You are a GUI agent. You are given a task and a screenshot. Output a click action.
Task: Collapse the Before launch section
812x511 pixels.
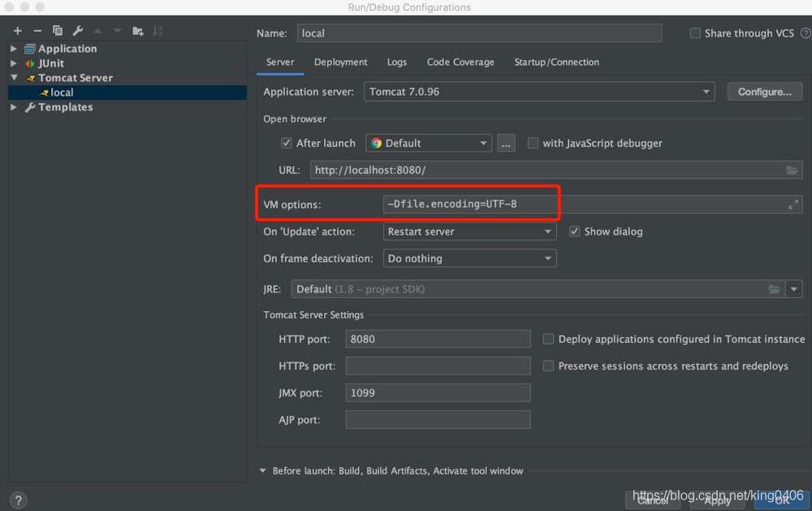coord(262,470)
